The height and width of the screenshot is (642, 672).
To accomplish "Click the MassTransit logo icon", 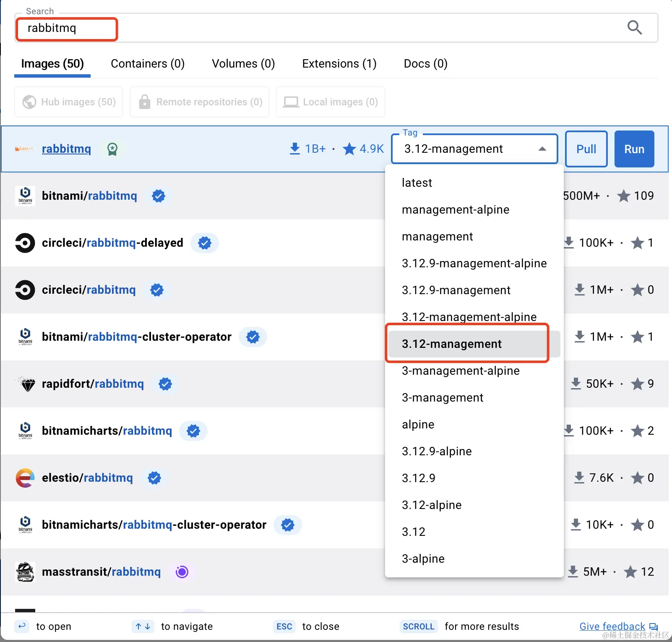I will pos(25,572).
